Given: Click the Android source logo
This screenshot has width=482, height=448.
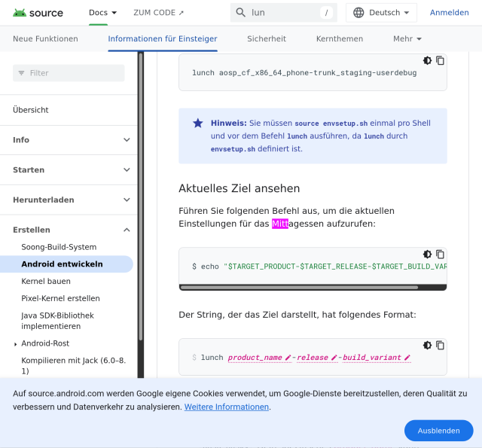Looking at the screenshot, I should 38,13.
